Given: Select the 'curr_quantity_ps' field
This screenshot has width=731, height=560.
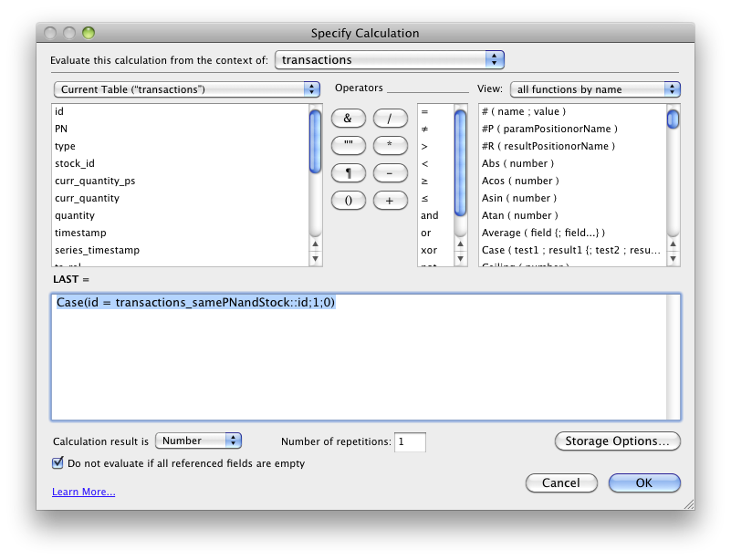Looking at the screenshot, I should [180, 181].
